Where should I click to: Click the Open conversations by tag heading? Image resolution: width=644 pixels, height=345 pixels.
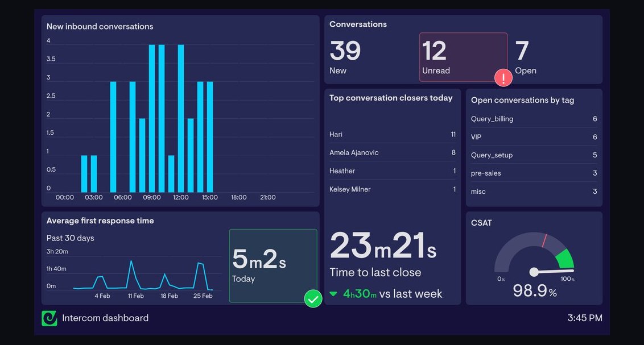(x=522, y=100)
